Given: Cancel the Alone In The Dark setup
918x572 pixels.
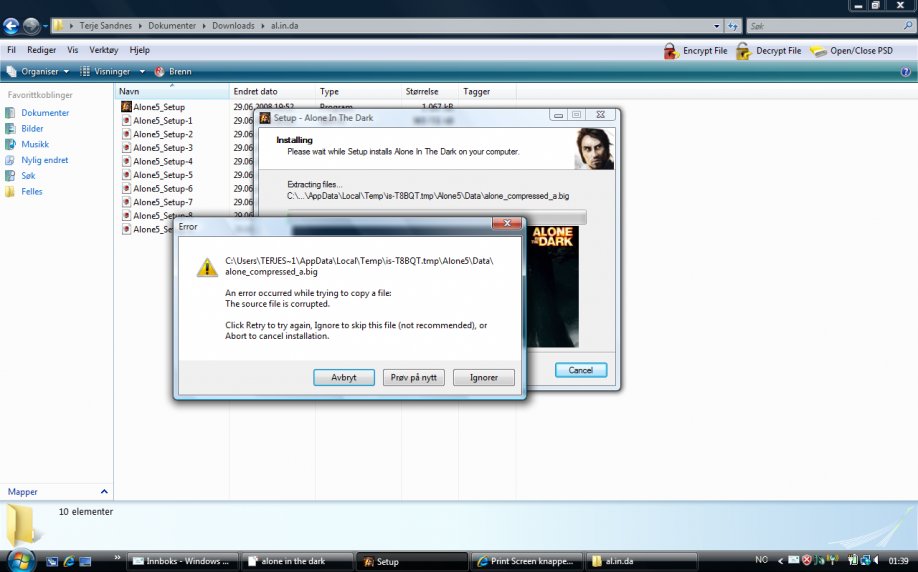Looking at the screenshot, I should [581, 370].
